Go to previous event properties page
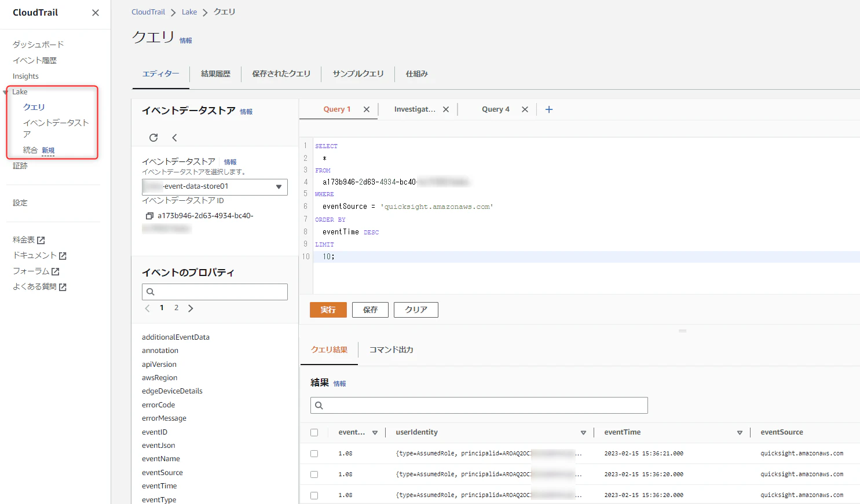Image resolution: width=860 pixels, height=504 pixels. pos(148,308)
